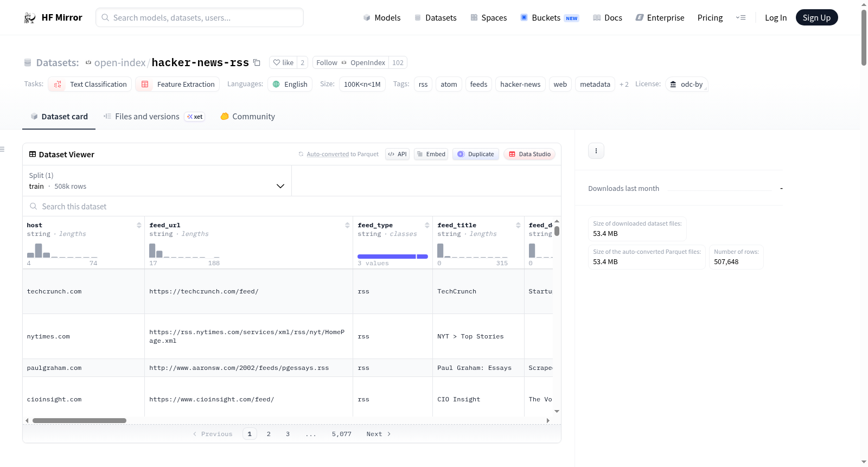Click the Embed button
The height and width of the screenshot is (467, 868).
click(431, 154)
